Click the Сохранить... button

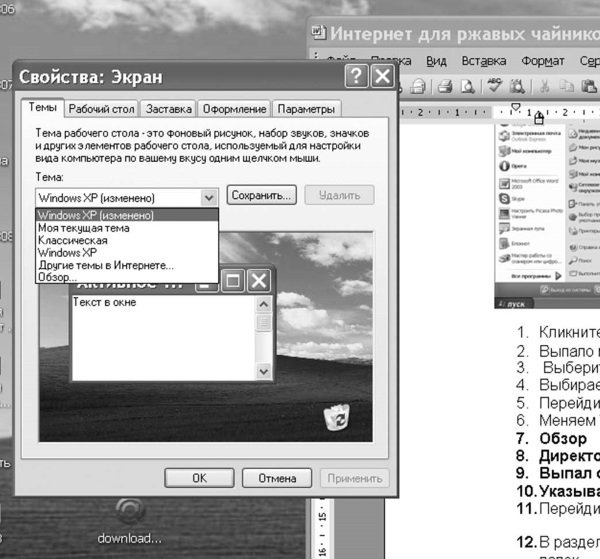(x=261, y=196)
